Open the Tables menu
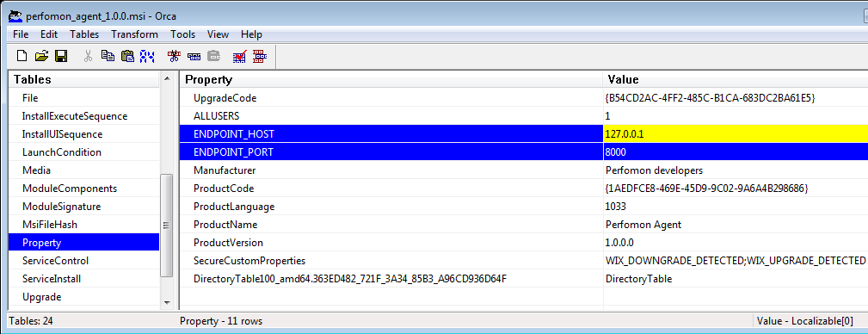The image size is (868, 334). [x=84, y=34]
